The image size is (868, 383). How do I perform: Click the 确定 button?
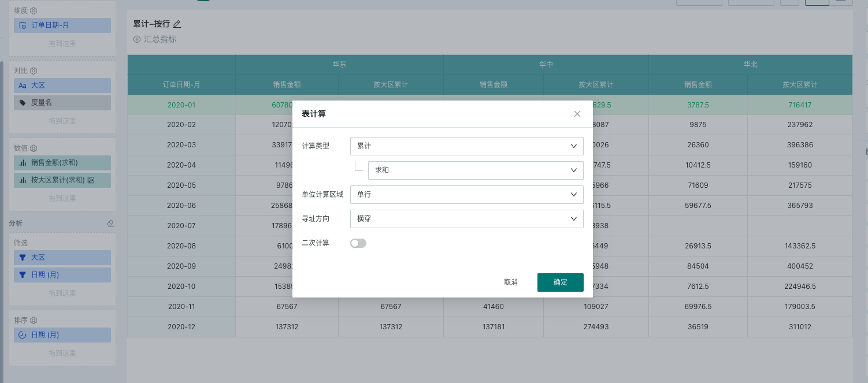[x=560, y=282]
